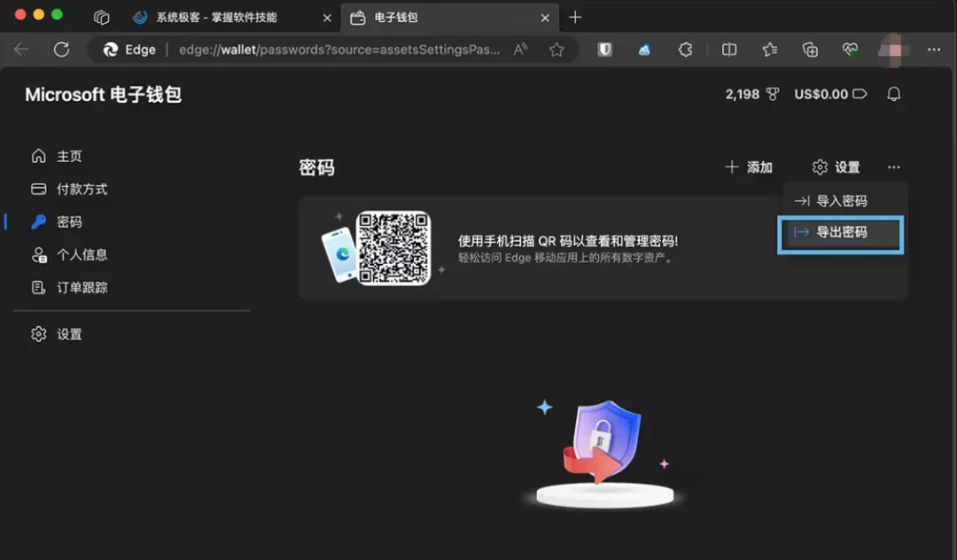Click the 添加 password button
Screen dimensions: 957x560
[749, 167]
